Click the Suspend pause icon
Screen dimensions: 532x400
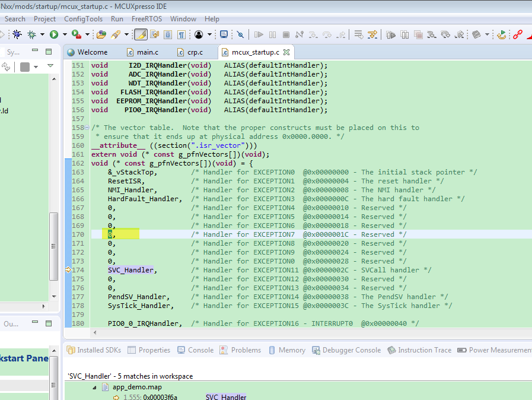coord(273,34)
